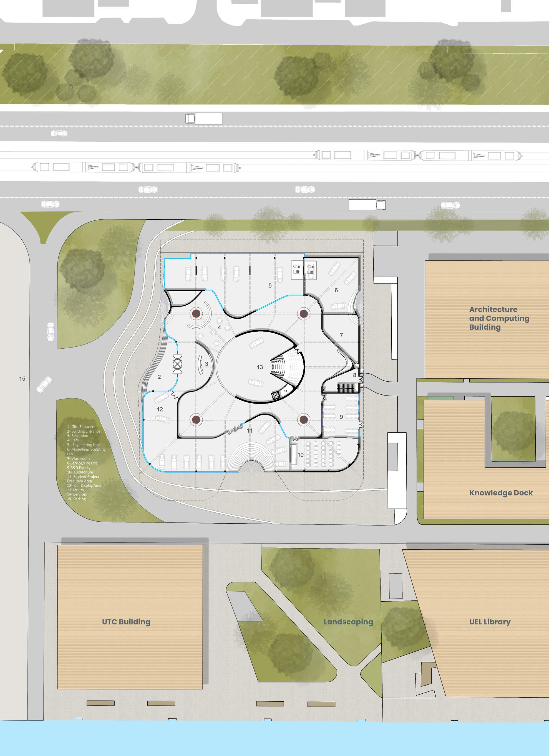The width and height of the screenshot is (549, 756).
Task: Click the Engineering Lab room number 5
Action: pos(270,285)
